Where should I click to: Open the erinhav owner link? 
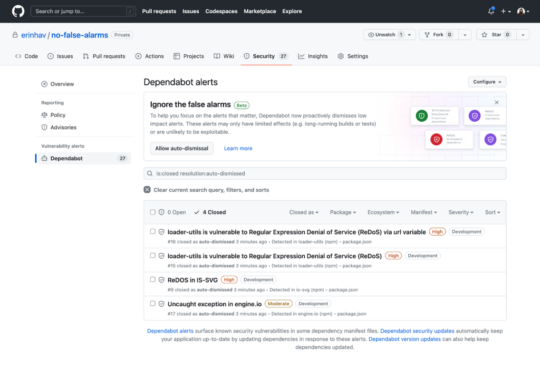click(33, 35)
